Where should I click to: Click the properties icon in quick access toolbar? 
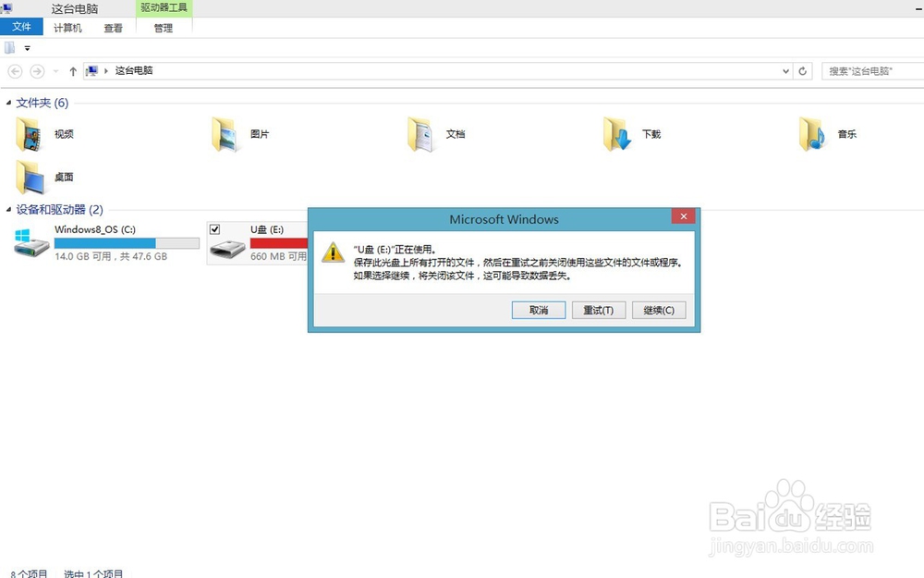pyautogui.click(x=9, y=48)
